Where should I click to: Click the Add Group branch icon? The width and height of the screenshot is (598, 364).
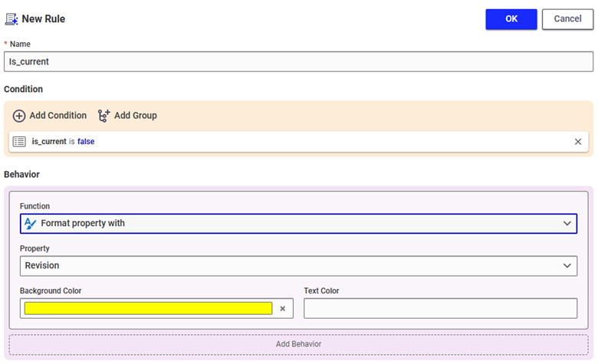point(104,116)
